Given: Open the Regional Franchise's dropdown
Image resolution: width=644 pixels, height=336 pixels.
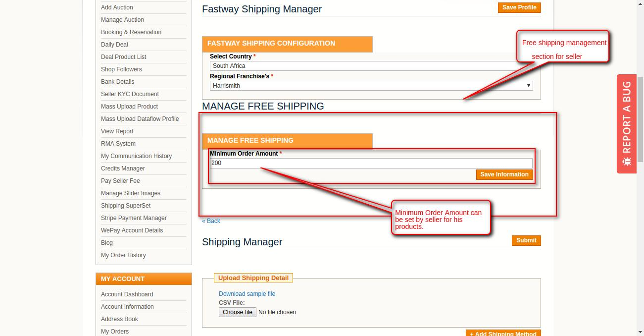Looking at the screenshot, I should pos(371,85).
